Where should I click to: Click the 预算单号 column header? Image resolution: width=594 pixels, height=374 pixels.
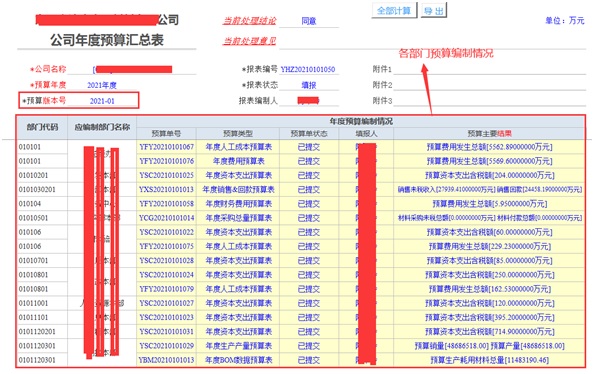coord(166,134)
